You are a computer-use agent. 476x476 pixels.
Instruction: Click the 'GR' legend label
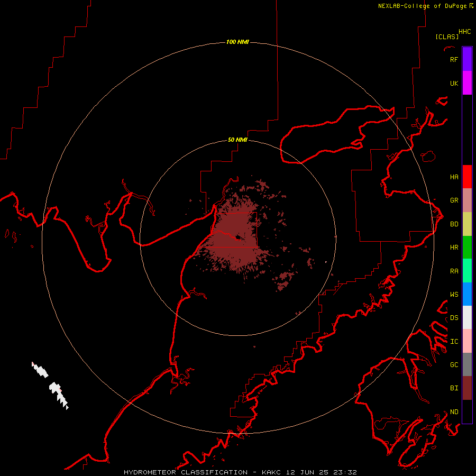coord(454,200)
